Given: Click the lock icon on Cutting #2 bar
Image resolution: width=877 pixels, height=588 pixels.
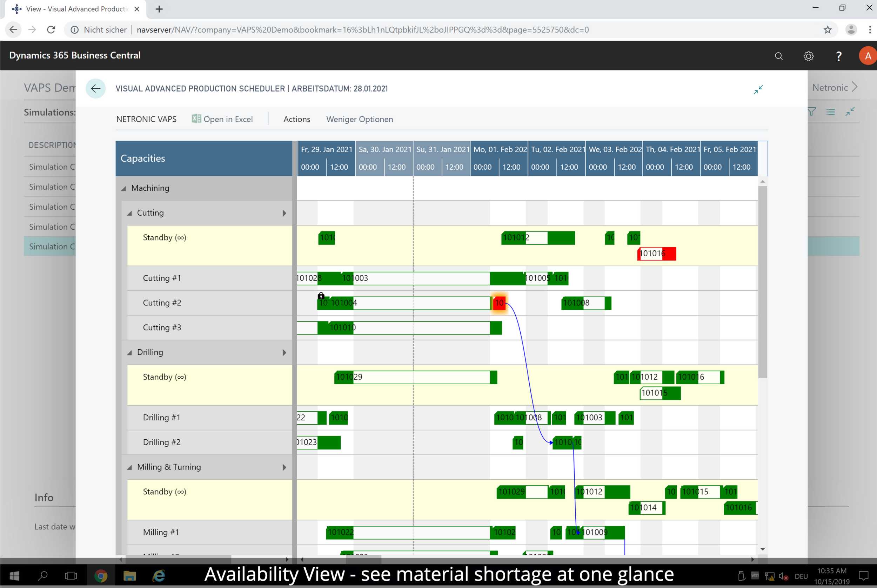Looking at the screenshot, I should point(321,296).
